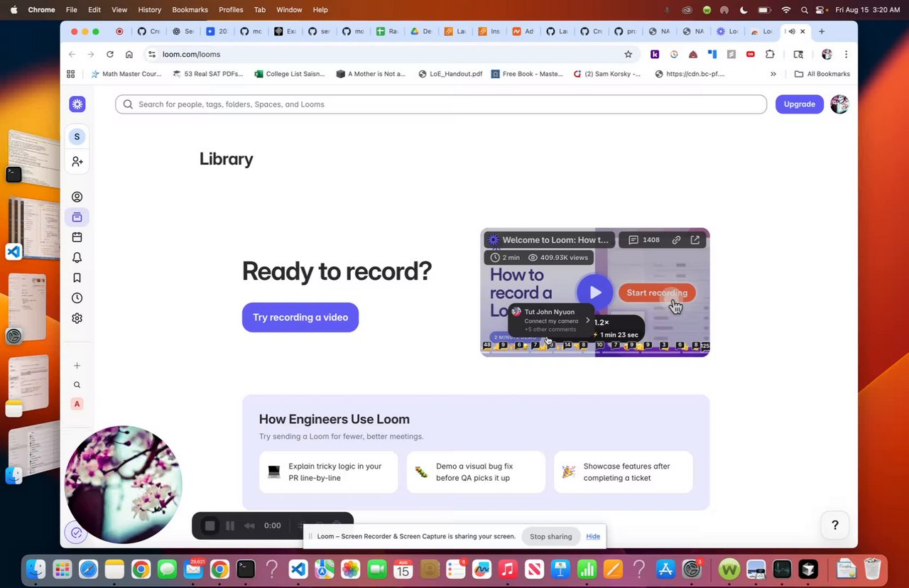
Task: Click Stop sharing button
Action: [x=550, y=536]
